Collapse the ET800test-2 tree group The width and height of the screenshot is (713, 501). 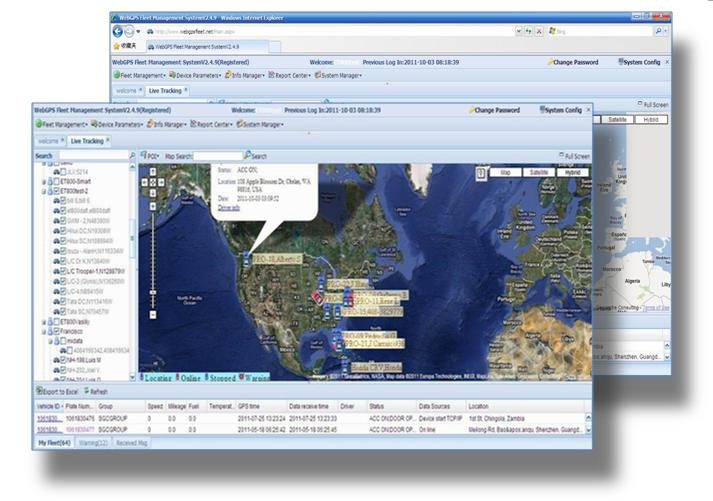(x=44, y=191)
